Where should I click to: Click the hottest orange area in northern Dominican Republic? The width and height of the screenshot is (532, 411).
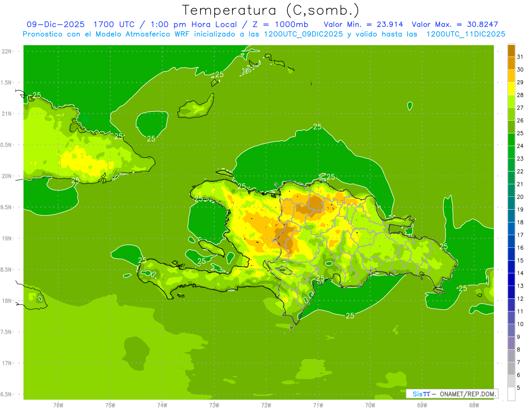point(316,203)
